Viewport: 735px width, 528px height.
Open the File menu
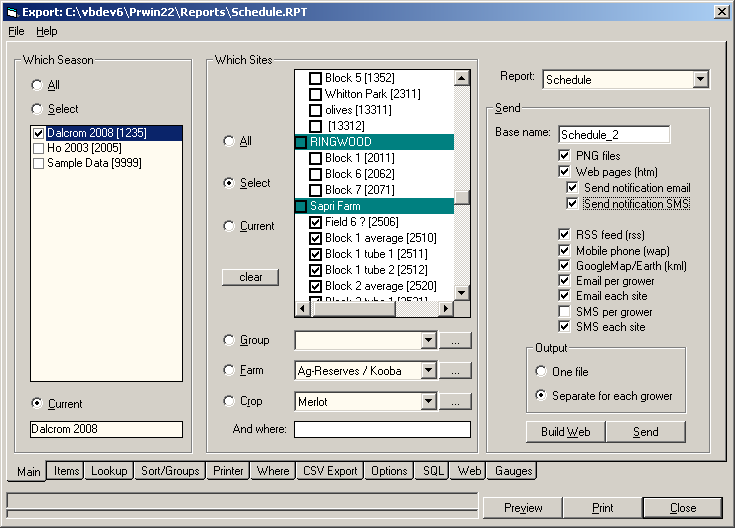(16, 31)
